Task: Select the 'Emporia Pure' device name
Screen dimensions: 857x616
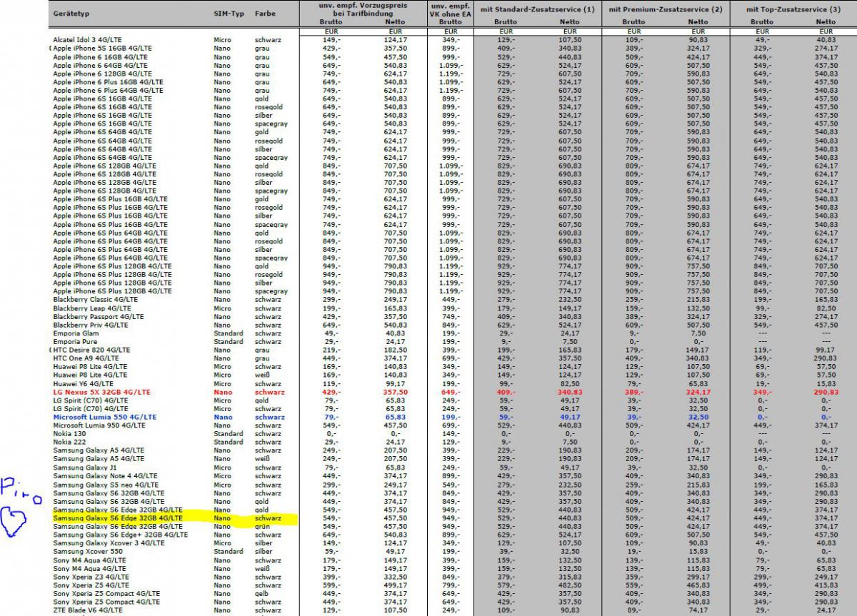Action: 75,342
